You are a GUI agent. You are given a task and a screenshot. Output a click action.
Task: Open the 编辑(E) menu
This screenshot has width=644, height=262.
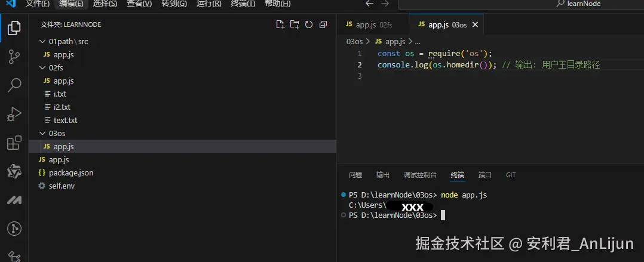[x=71, y=4]
